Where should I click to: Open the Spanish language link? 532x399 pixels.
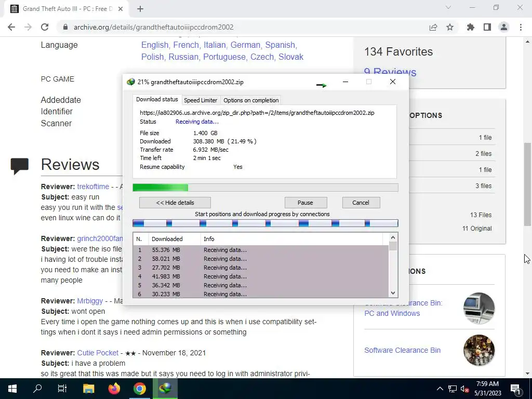coord(280,45)
